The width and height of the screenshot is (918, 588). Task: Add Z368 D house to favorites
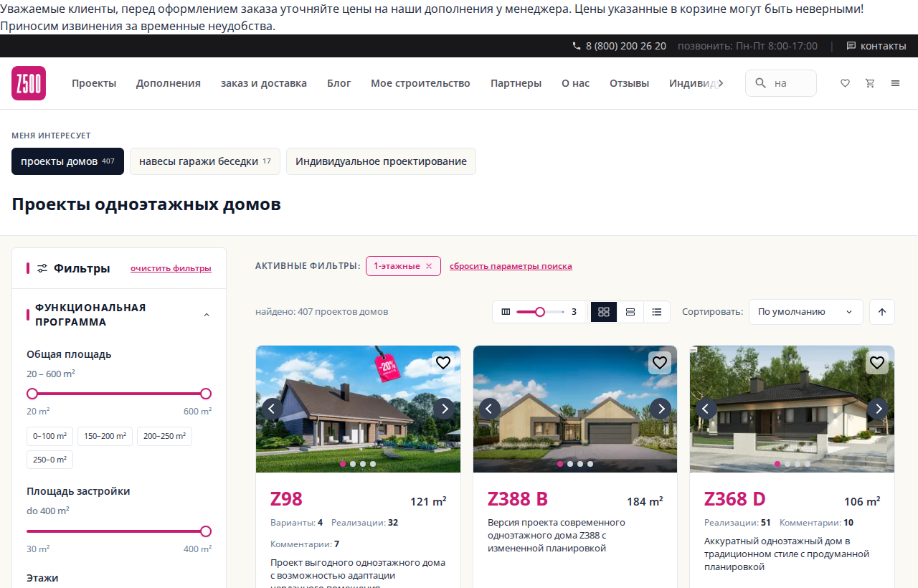coord(877,363)
